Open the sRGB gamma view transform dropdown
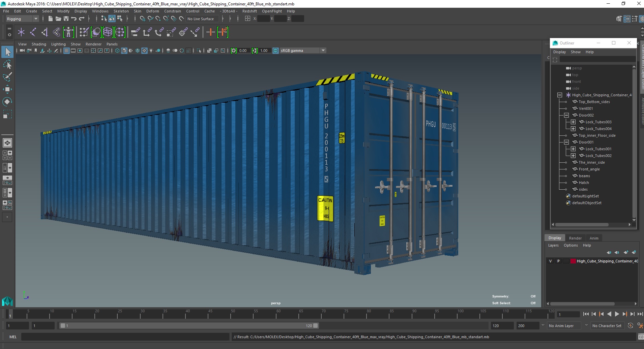This screenshot has height=349, width=644. click(302, 51)
